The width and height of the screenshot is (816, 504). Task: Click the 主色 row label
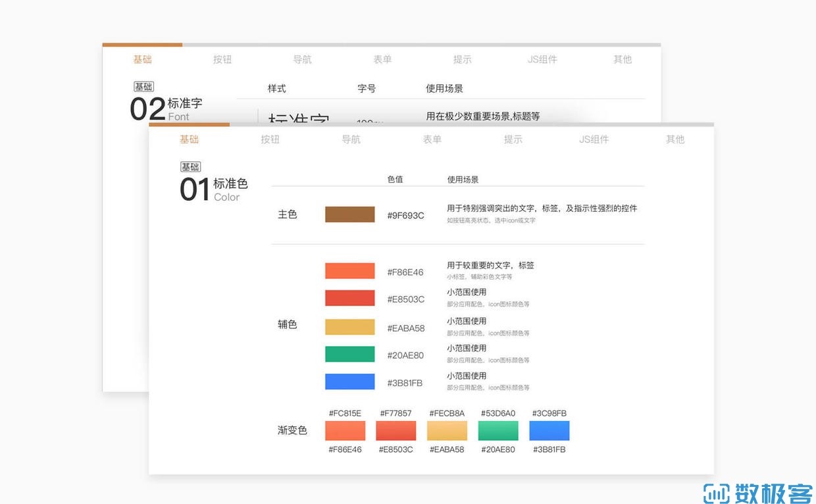point(288,214)
